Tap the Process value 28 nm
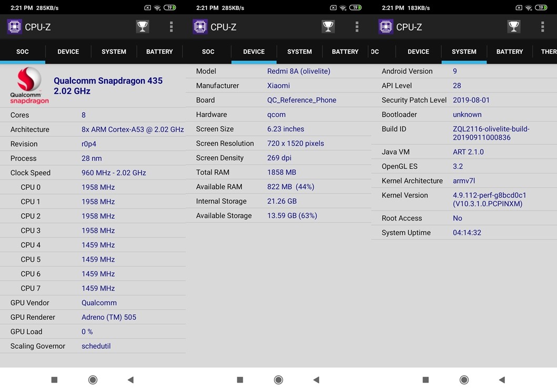Screen dimensions: 557x392 [x=92, y=158]
